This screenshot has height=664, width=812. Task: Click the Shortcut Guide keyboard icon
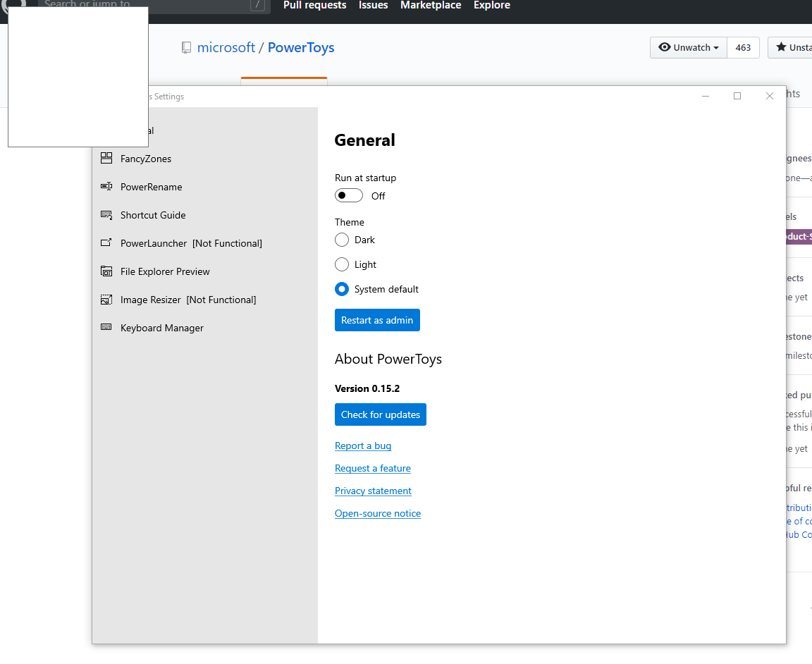point(106,214)
